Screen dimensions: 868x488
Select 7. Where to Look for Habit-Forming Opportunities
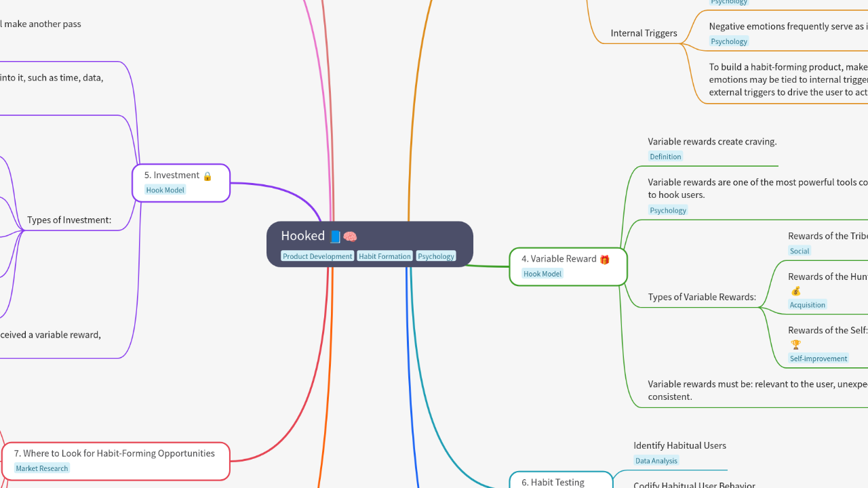[x=116, y=461]
